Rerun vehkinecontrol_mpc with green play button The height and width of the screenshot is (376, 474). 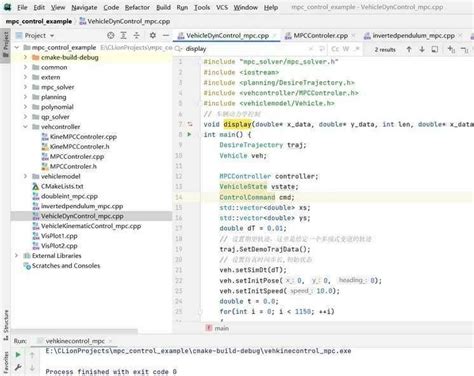coord(18,355)
